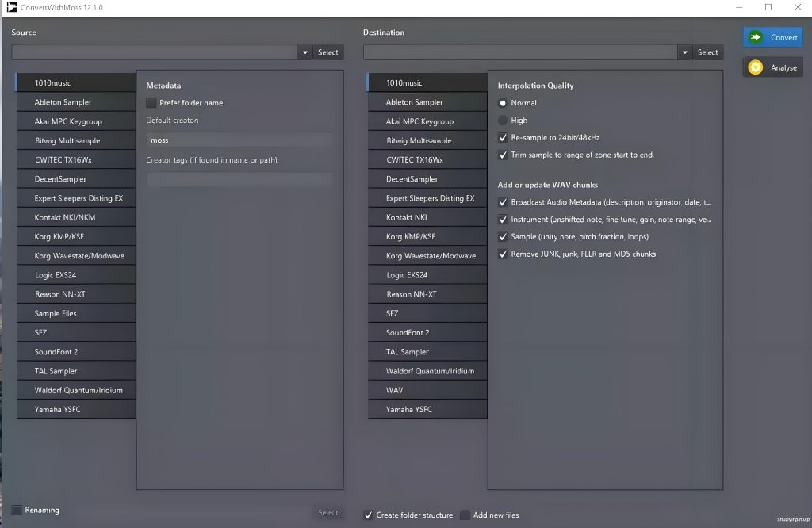The height and width of the screenshot is (528, 812).
Task: Toggle Instrument chunk checkbox
Action: coord(502,220)
